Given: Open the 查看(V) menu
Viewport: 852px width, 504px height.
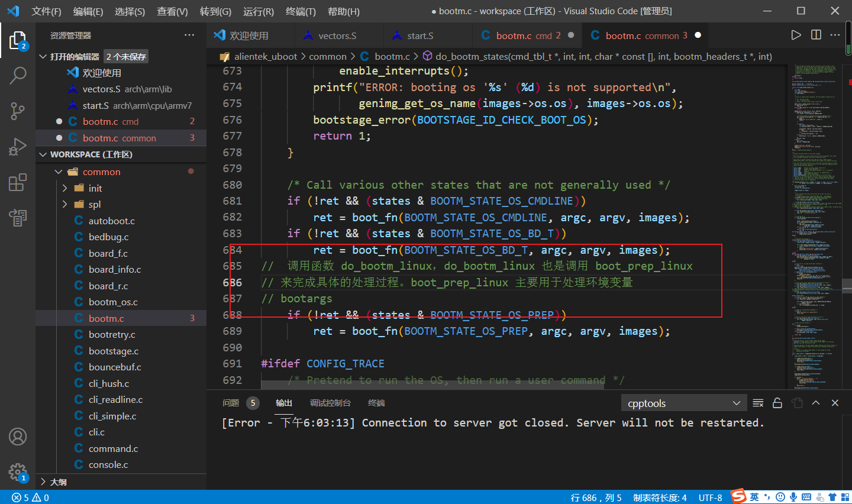Looking at the screenshot, I should coord(172,11).
